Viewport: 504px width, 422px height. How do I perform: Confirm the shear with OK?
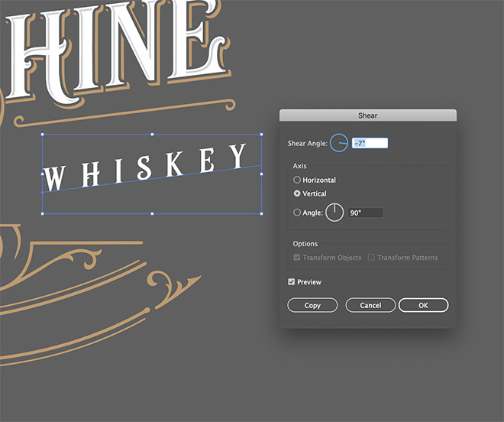423,305
